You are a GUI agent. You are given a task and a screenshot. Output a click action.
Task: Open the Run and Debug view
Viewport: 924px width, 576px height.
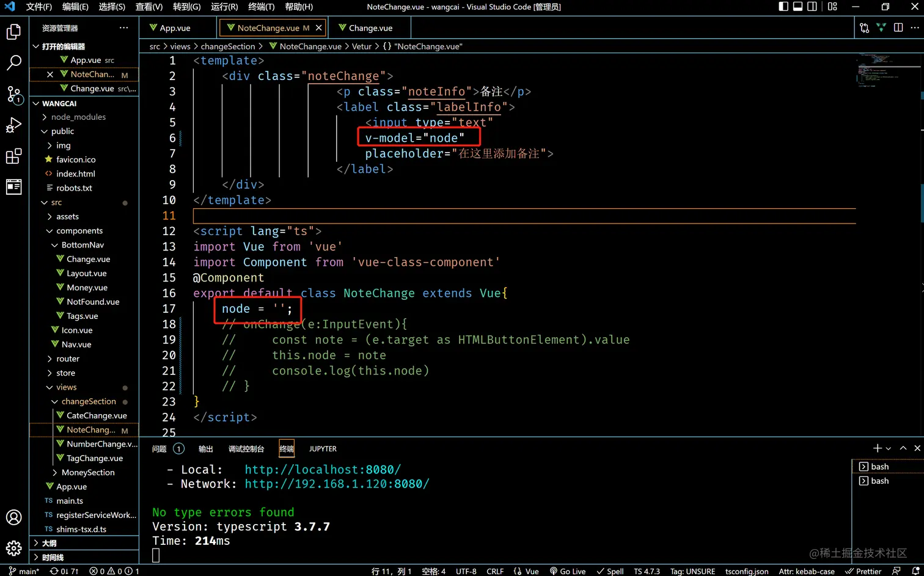pyautogui.click(x=13, y=125)
